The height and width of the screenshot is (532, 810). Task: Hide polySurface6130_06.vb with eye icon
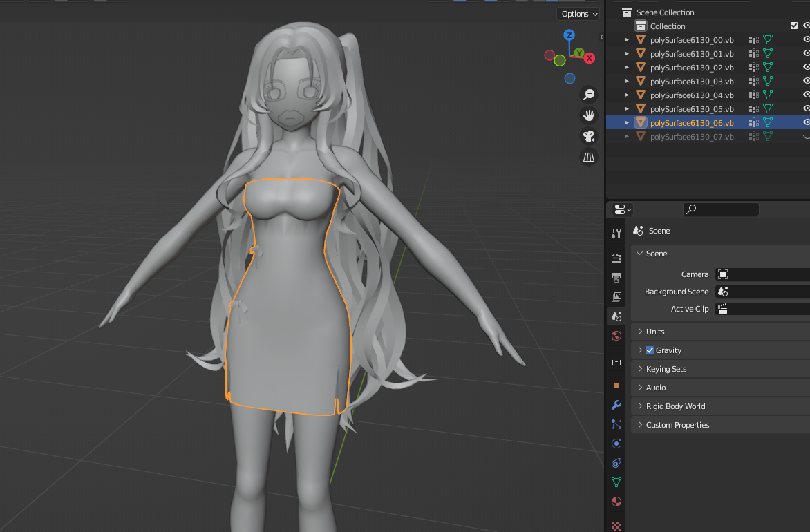(x=807, y=123)
